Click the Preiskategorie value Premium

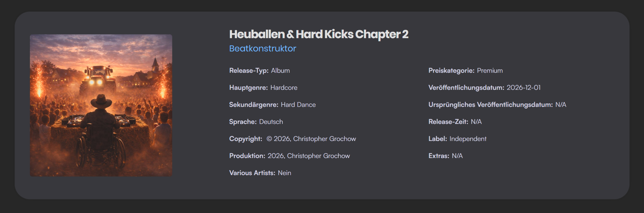pos(490,71)
